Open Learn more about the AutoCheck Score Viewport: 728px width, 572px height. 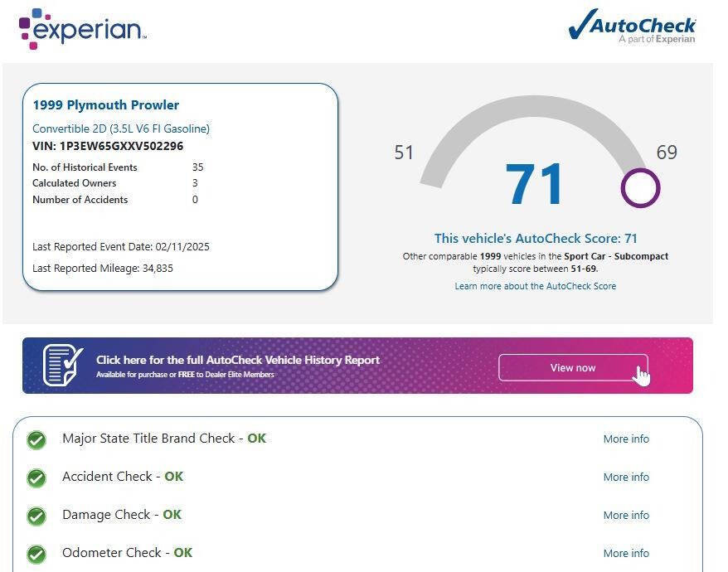[535, 286]
